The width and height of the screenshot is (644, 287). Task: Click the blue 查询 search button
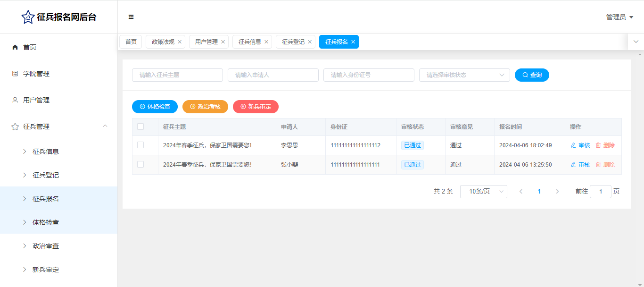pos(532,75)
